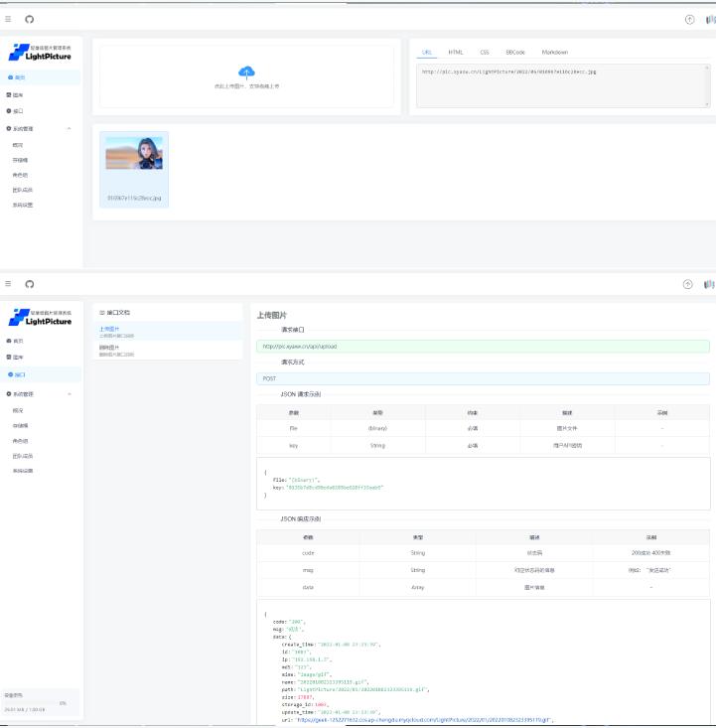Click the GitHub icon in the lower header
Image resolution: width=716 pixels, height=728 pixels.
(29, 284)
